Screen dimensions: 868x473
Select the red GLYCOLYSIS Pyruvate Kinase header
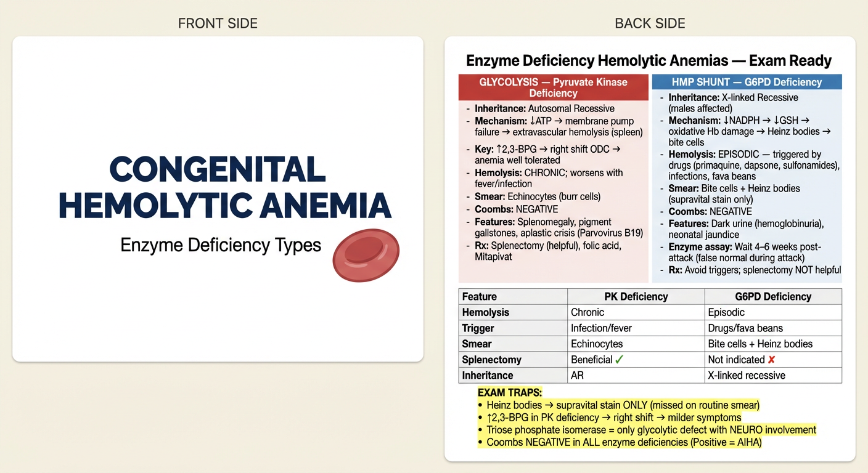click(x=553, y=87)
